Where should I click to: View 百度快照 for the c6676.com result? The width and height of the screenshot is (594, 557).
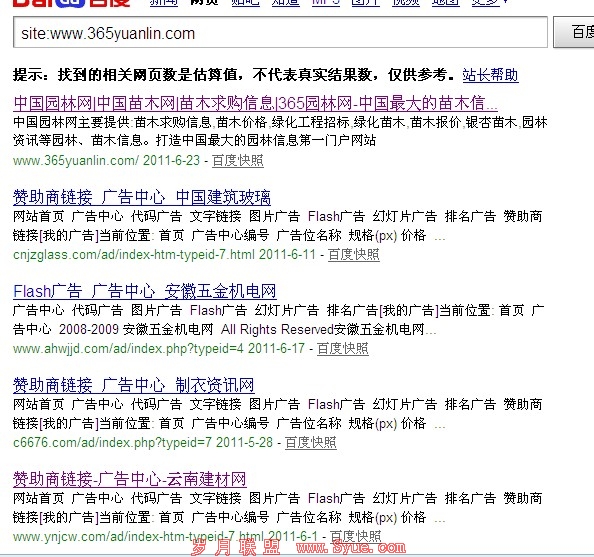pyautogui.click(x=310, y=442)
